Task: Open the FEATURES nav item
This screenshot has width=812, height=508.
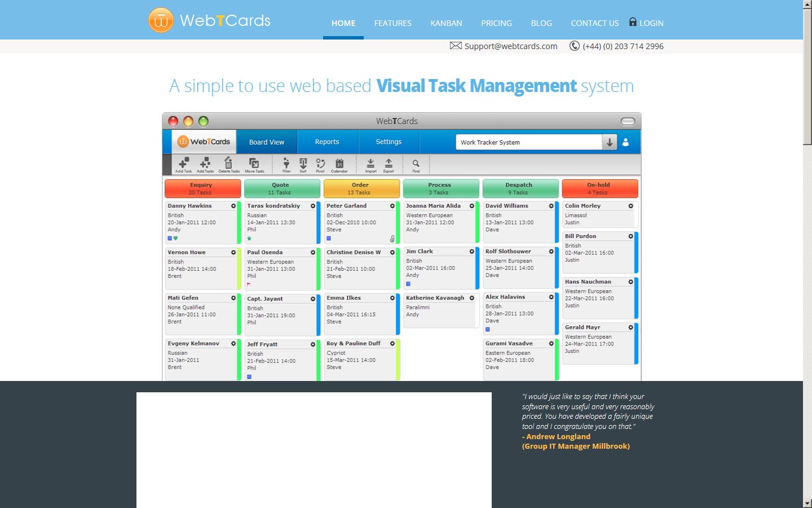Action: tap(393, 23)
